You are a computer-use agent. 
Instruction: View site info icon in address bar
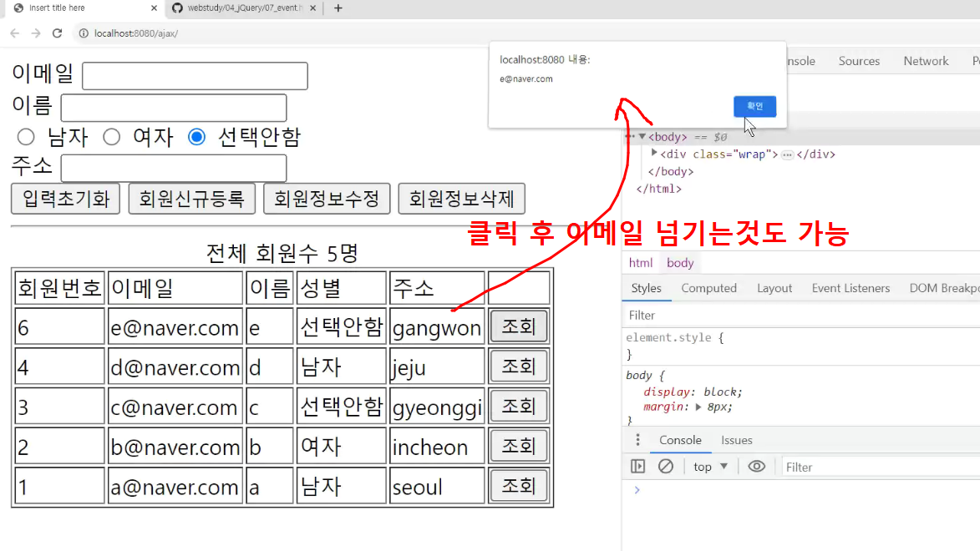pos(83,33)
